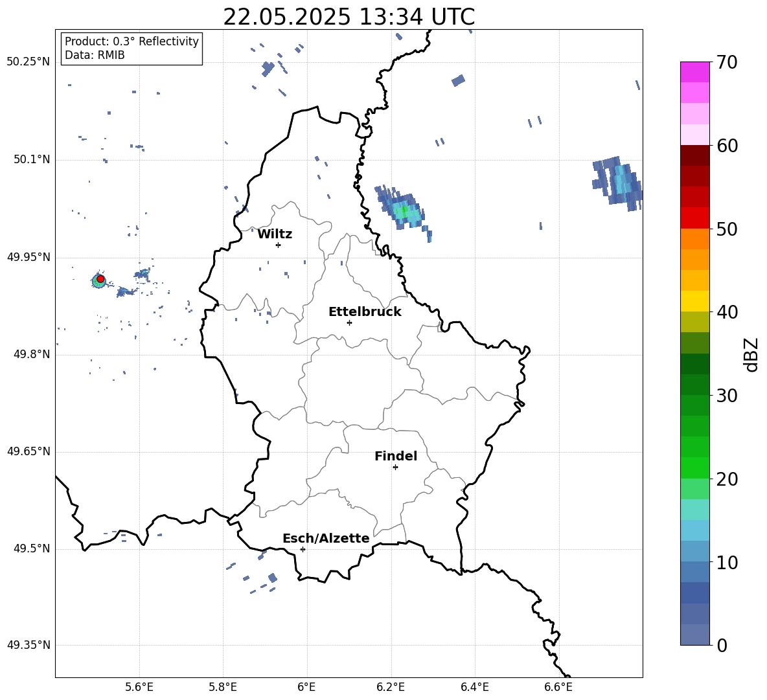Click the magenta swatch at top of colorbar

tap(695, 72)
